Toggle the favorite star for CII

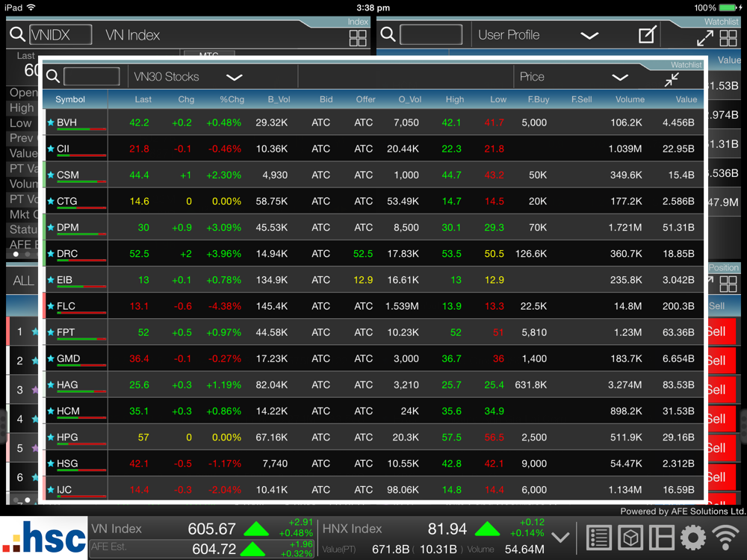coord(51,149)
